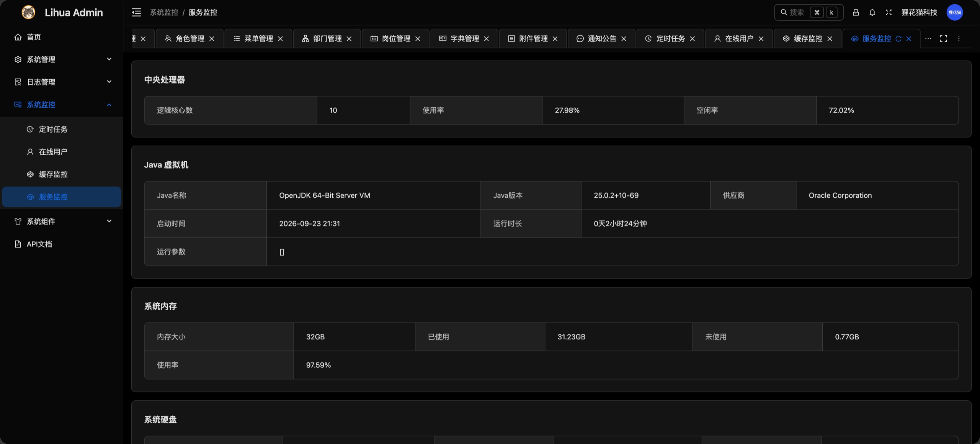
Task: Close the 角色管理 tab
Action: pyautogui.click(x=212, y=39)
